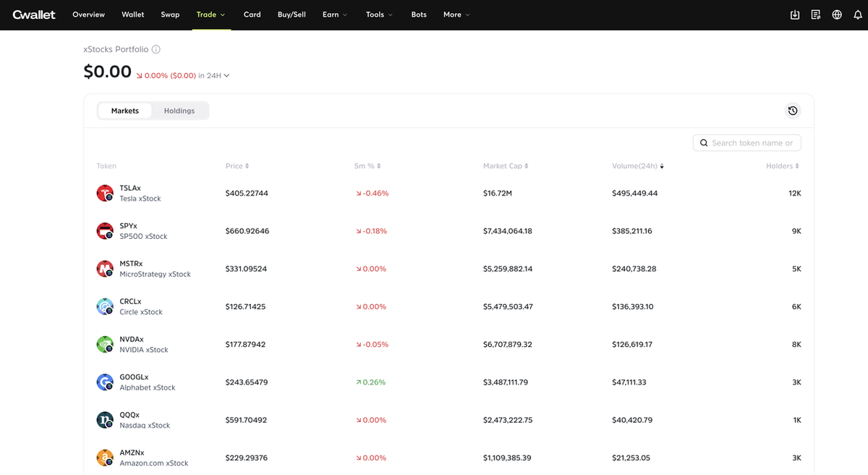Expand the Tools menu
868x475 pixels.
tap(380, 14)
